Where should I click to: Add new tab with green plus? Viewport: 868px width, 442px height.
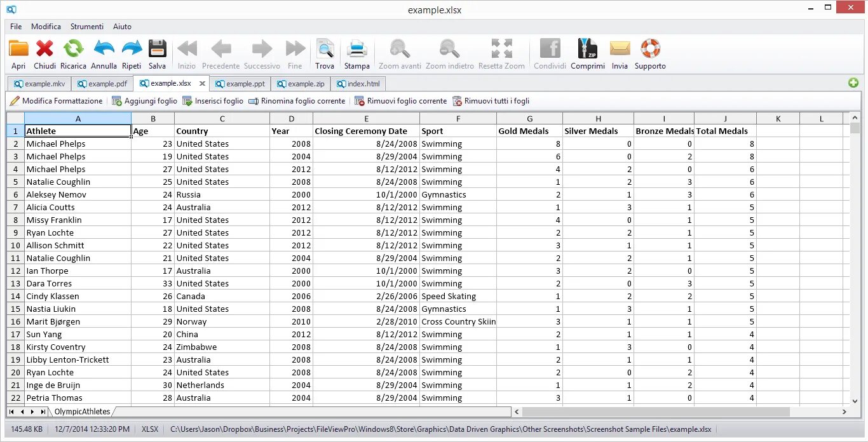[x=853, y=83]
